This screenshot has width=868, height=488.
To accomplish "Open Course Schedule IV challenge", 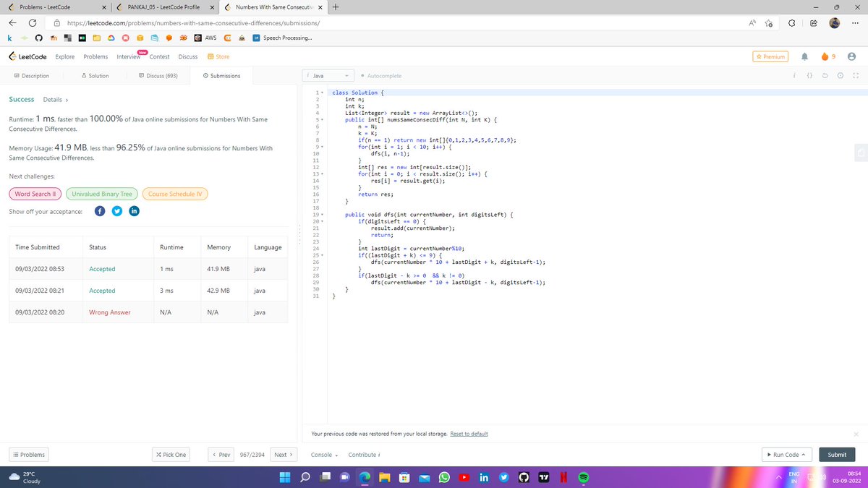I will (x=176, y=194).
